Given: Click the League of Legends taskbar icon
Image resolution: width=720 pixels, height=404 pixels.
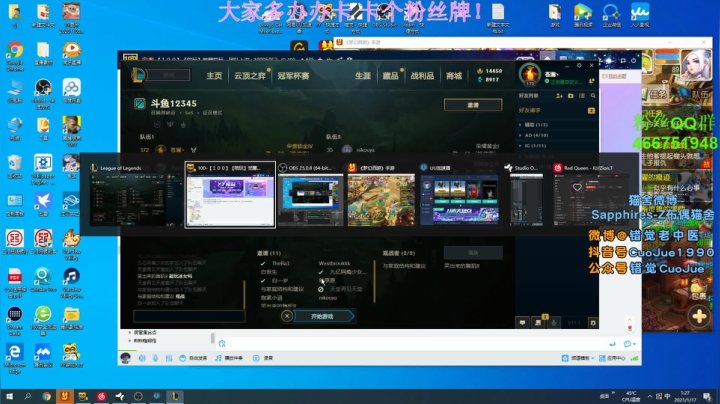Looking at the screenshot, I should 175,396.
